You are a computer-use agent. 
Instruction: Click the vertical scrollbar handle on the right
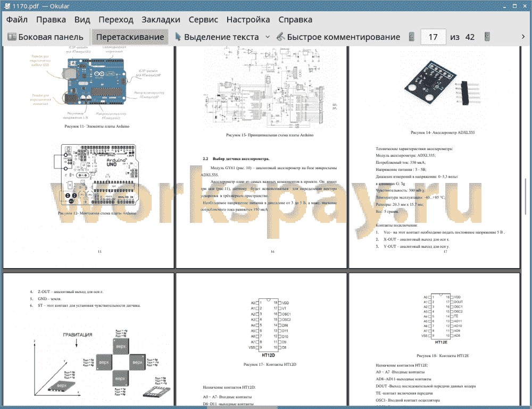click(526, 196)
